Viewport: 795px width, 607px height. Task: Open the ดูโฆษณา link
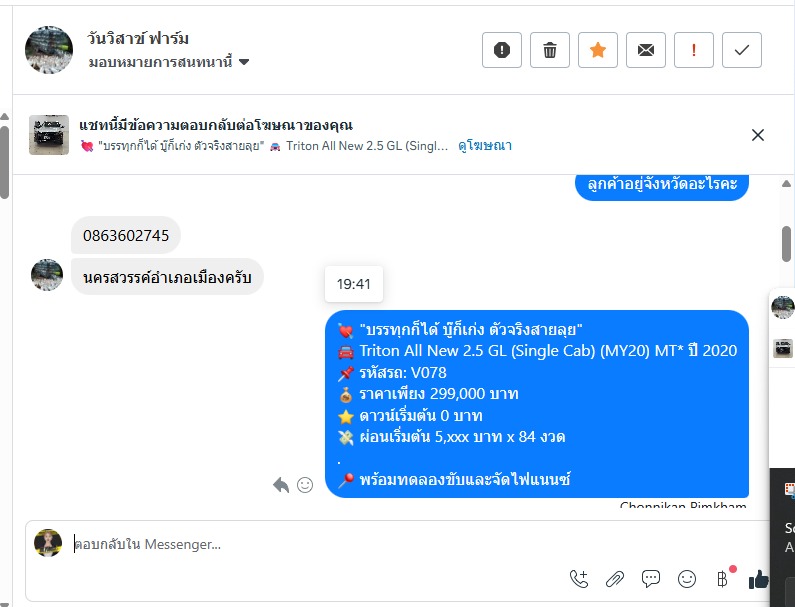485,146
